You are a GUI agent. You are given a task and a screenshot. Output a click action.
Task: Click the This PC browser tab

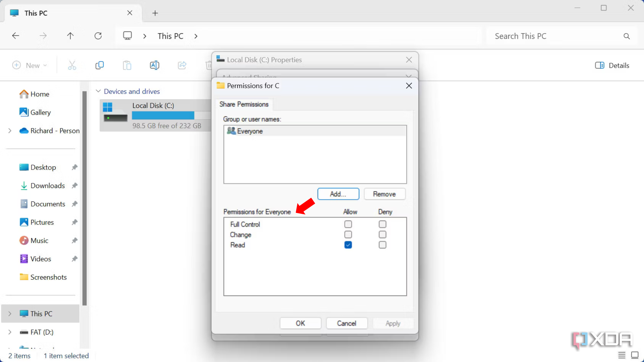click(x=37, y=13)
